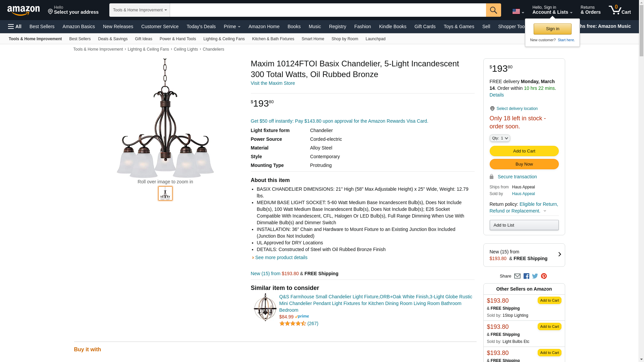Share on Facebook icon

[x=526, y=276]
